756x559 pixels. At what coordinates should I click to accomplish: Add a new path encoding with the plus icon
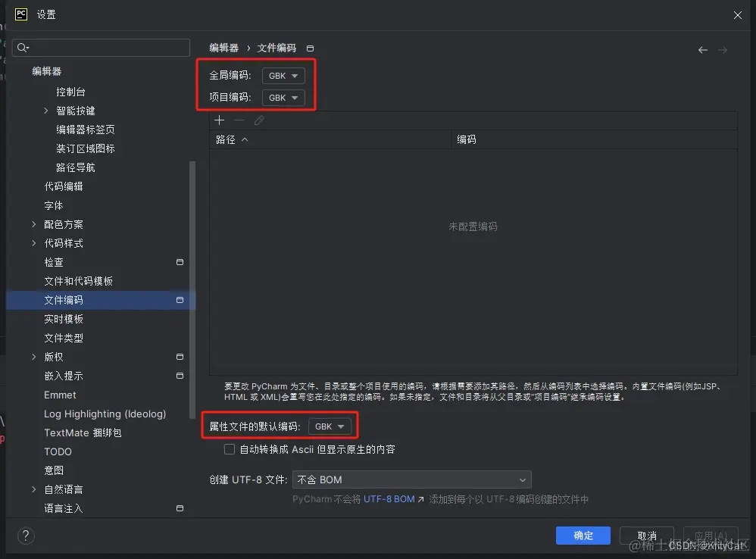[x=220, y=120]
